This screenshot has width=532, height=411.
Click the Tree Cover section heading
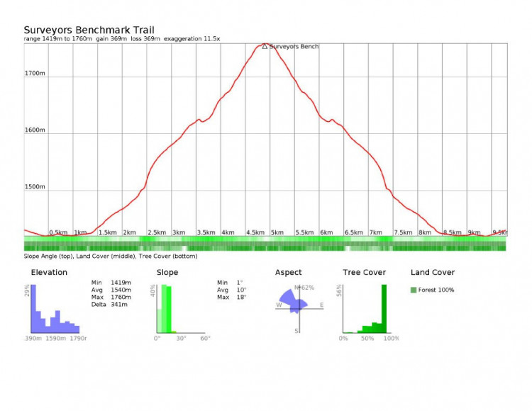pyautogui.click(x=365, y=272)
